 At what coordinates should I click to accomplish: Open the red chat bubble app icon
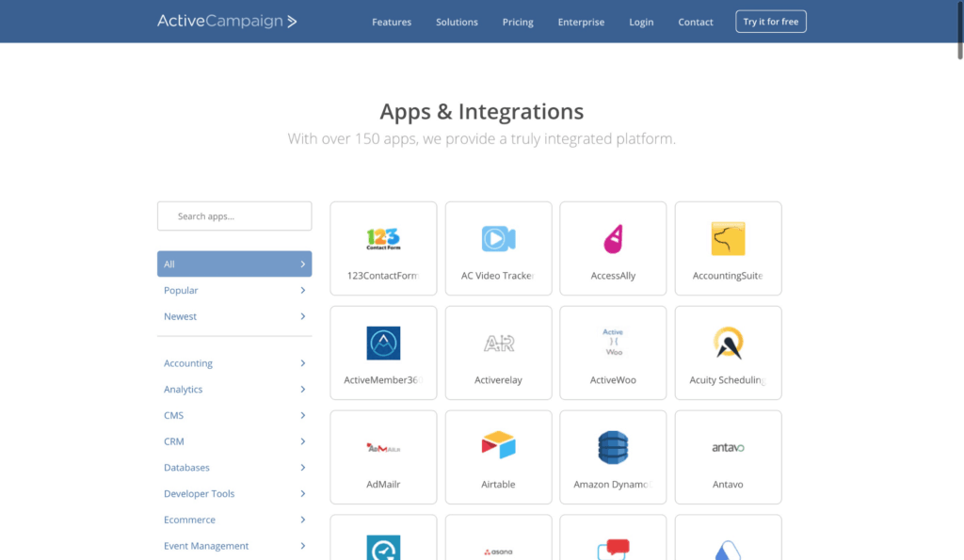[x=613, y=549]
